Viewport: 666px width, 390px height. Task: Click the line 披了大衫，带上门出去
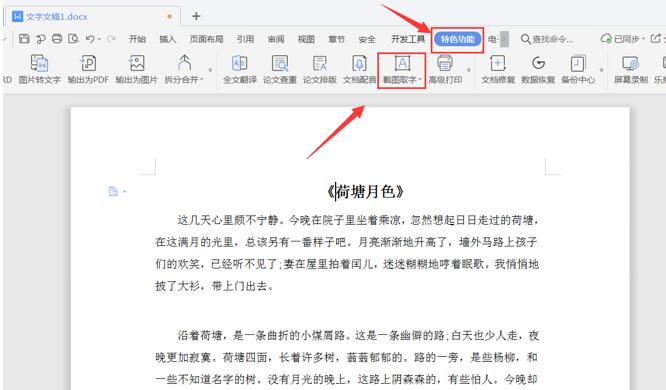[x=214, y=286]
